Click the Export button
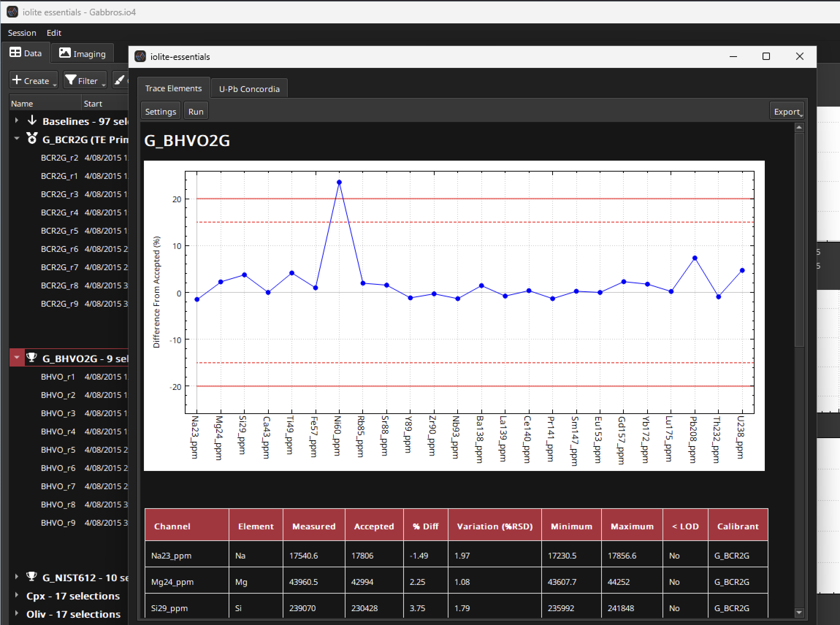The image size is (840, 625). (x=787, y=111)
